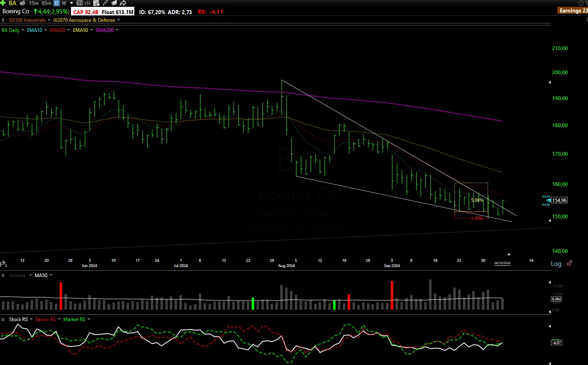Viewport: 588px width, 365px height.
Task: Open the EMA20 indicator dropdown
Action: point(69,30)
